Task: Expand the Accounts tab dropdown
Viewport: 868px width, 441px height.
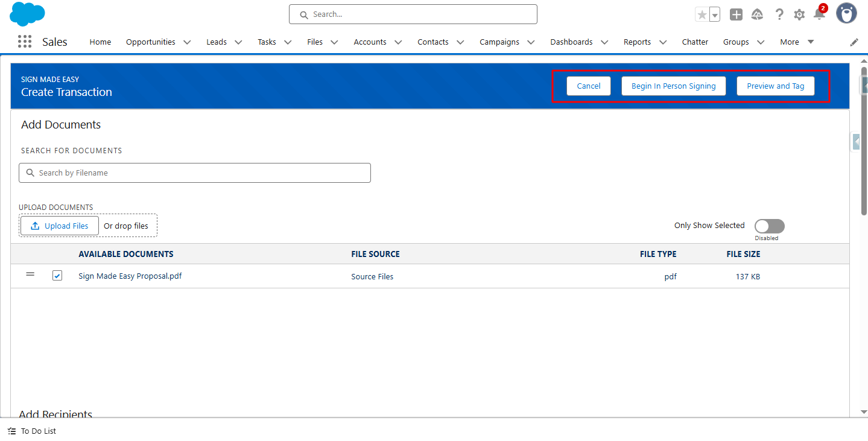Action: (398, 42)
